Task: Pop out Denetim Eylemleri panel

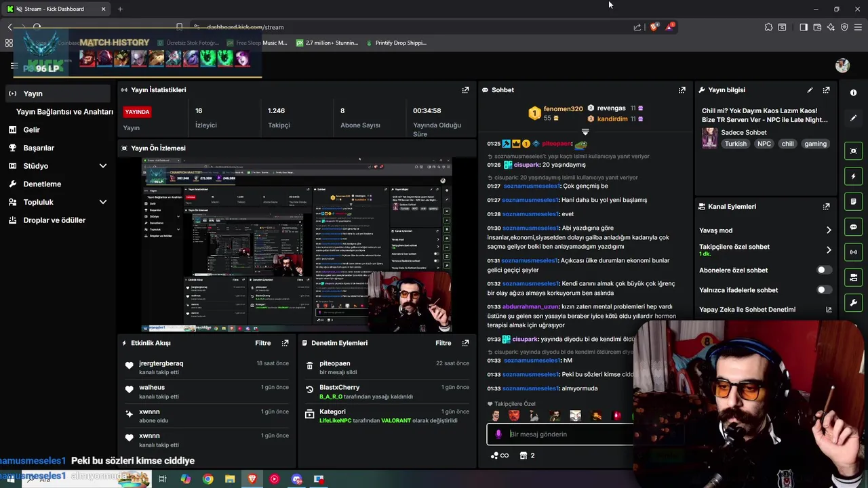Action: [x=465, y=343]
